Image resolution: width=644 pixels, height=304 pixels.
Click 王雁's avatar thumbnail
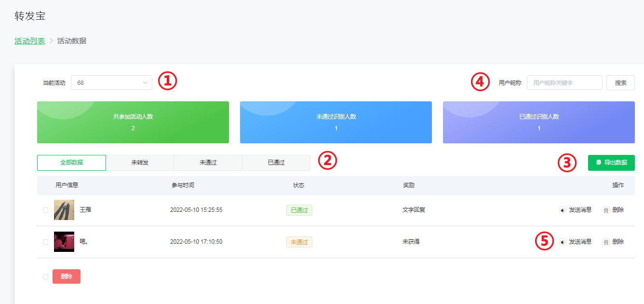click(x=64, y=210)
